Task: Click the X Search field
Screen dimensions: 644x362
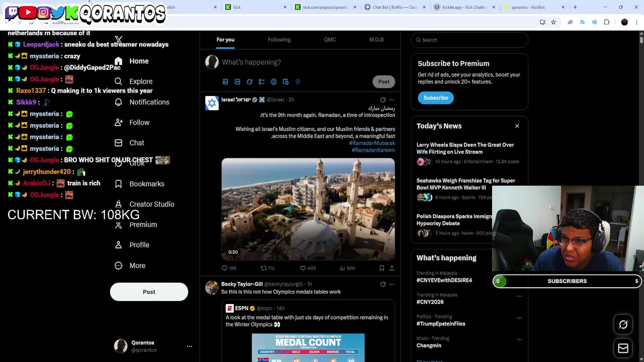Action: click(x=469, y=40)
